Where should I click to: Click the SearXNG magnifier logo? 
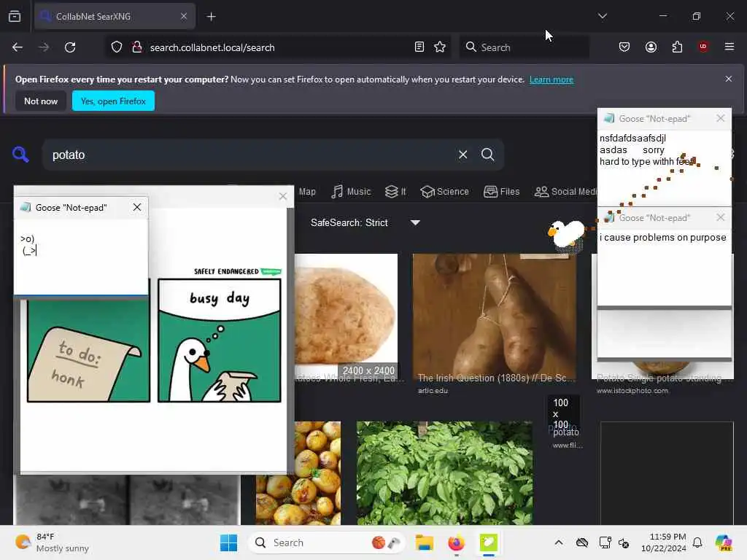pyautogui.click(x=20, y=155)
